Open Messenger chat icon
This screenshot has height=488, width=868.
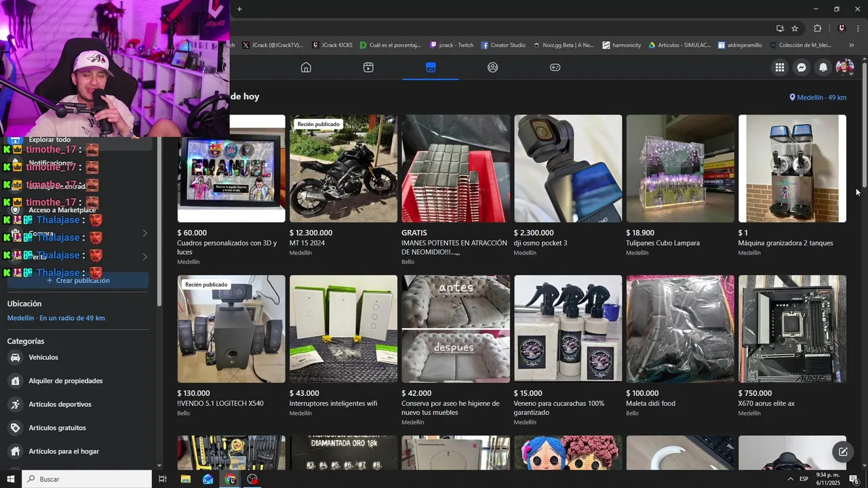(x=802, y=67)
